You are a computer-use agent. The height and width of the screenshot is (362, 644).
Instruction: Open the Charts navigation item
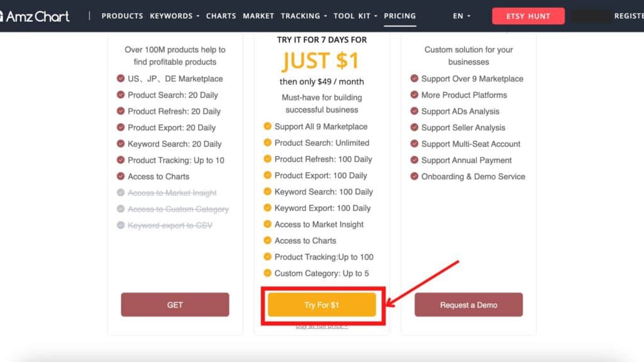[221, 16]
